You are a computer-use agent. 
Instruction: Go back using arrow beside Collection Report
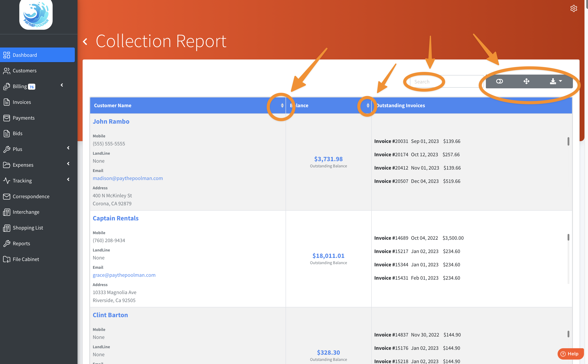(85, 42)
